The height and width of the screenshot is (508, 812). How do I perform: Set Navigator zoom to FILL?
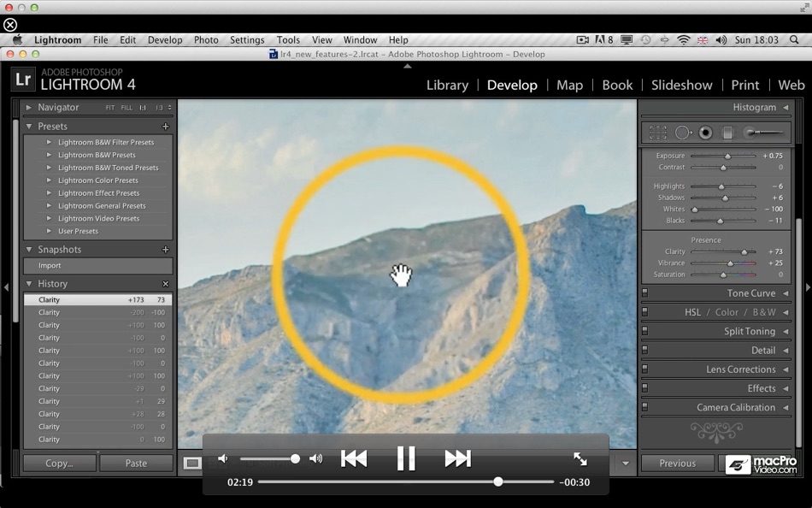coord(127,108)
